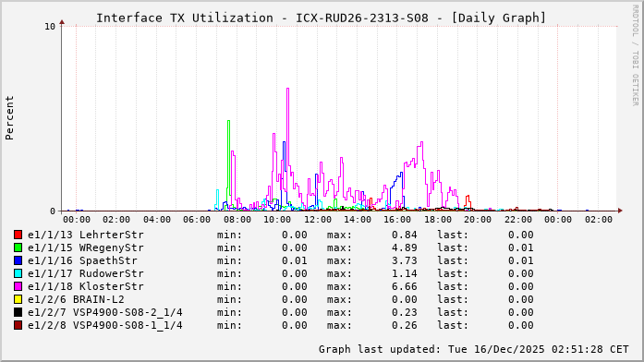This screenshot has width=644, height=362.
Task: Click the tallest magenta KlosterStr peak near 10:30
Action: click(x=287, y=89)
